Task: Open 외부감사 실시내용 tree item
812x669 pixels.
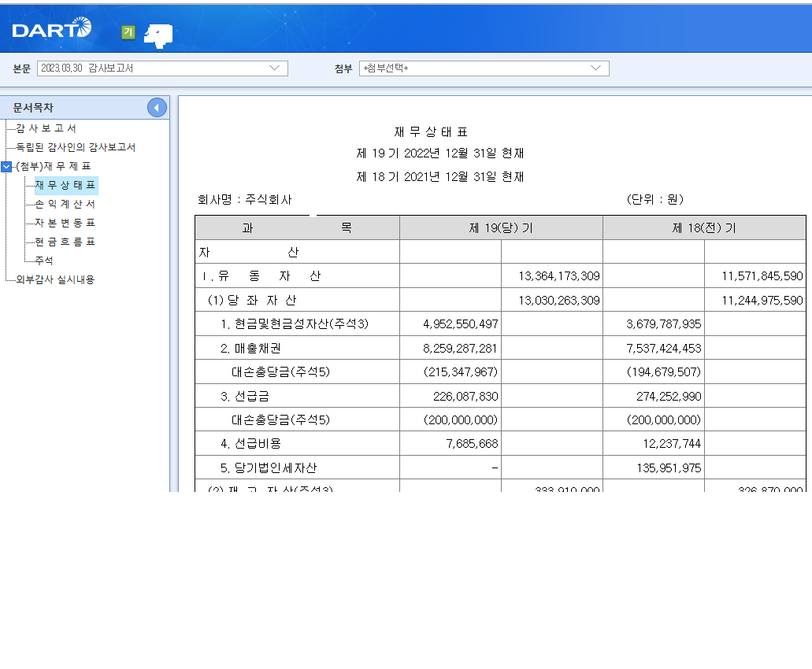Action: [55, 279]
